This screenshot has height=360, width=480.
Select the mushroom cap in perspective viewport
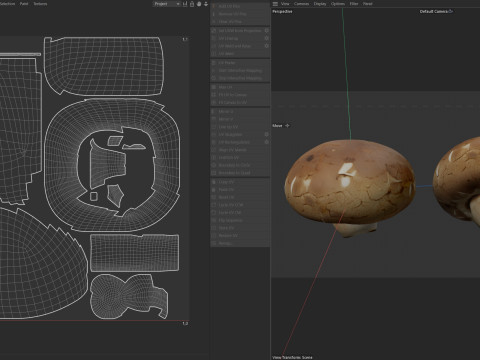(x=350, y=182)
